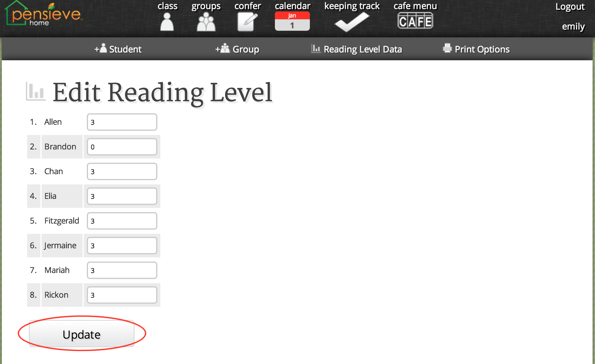This screenshot has width=595, height=364.
Task: View Reading Level Data
Action: tap(357, 49)
